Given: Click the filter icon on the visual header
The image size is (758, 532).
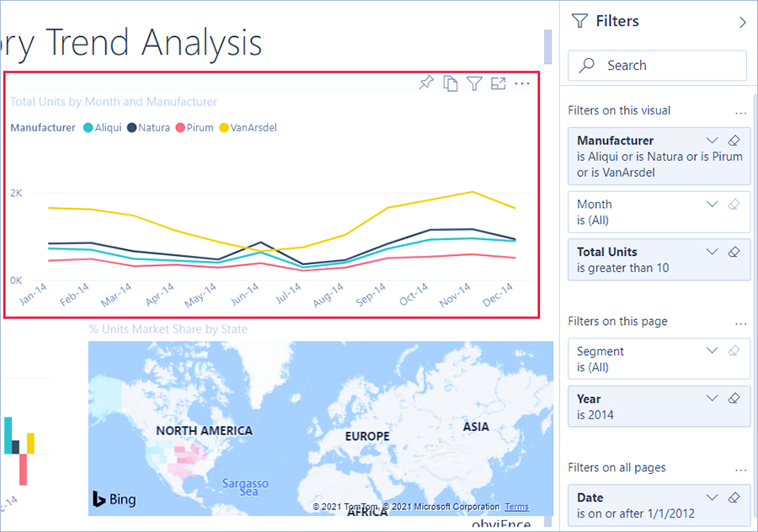Looking at the screenshot, I should point(474,83).
